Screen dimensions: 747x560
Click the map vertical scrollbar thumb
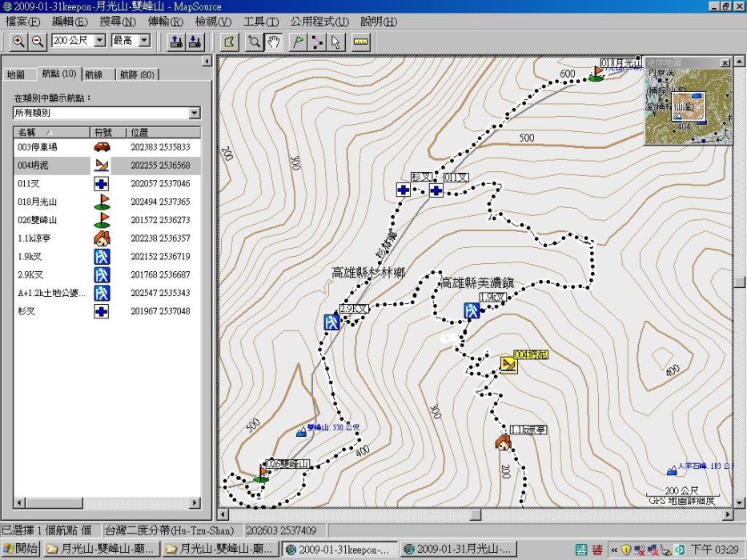[x=739, y=282]
